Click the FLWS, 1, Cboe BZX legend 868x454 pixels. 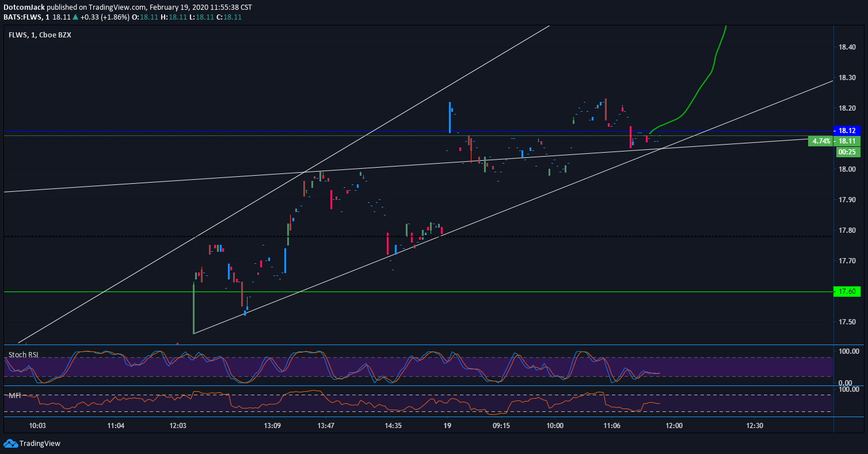tap(40, 35)
